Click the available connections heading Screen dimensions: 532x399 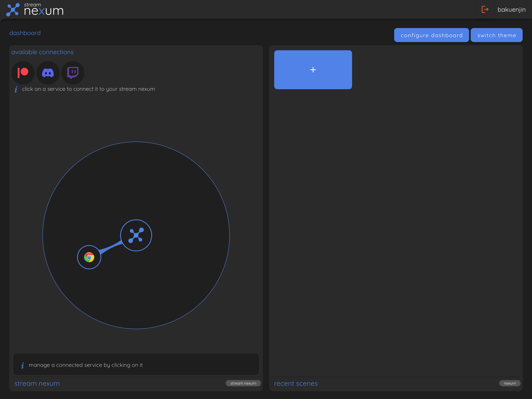pos(43,52)
